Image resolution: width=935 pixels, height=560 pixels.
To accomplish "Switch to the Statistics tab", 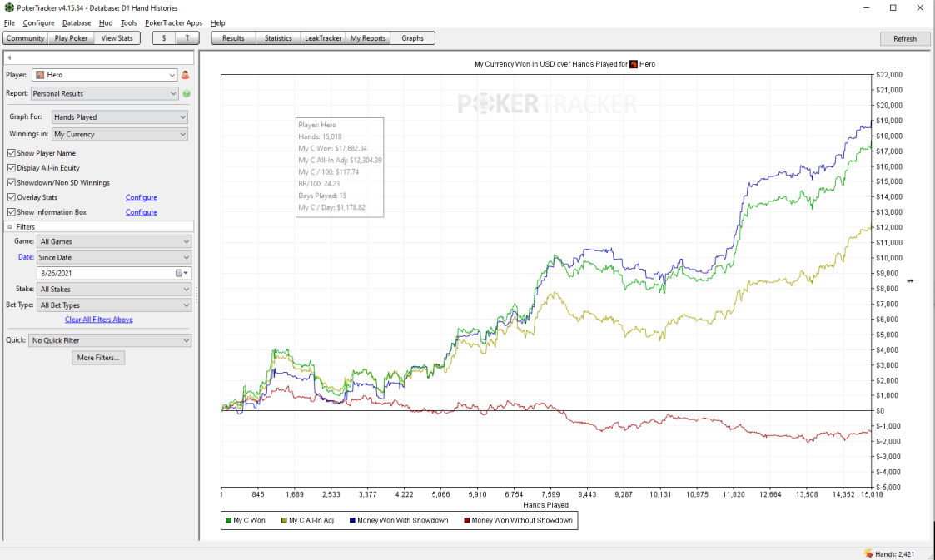I will point(278,38).
